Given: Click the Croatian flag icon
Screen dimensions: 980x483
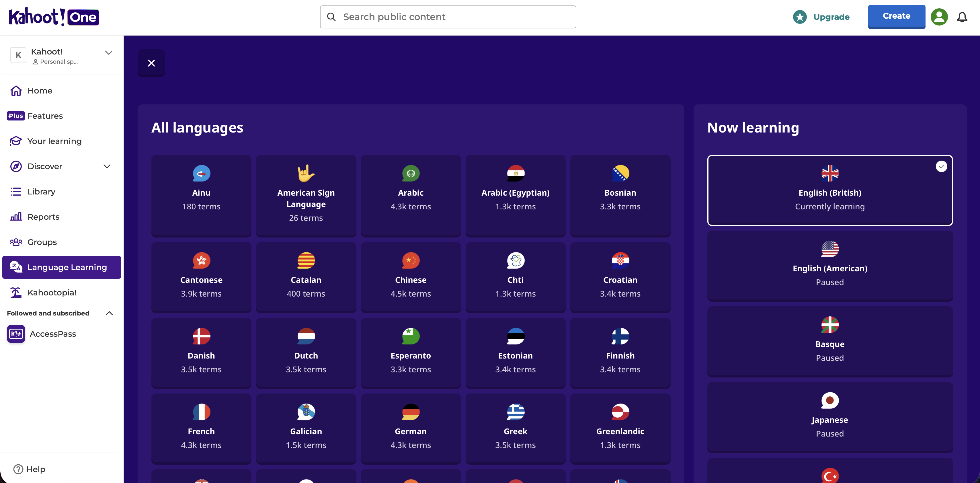Looking at the screenshot, I should click(620, 261).
